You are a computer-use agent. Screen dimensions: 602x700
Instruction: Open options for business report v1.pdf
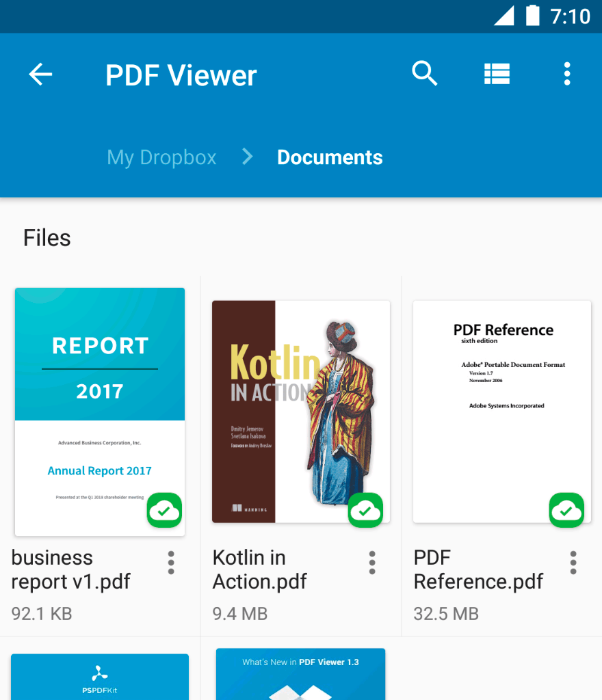(171, 563)
